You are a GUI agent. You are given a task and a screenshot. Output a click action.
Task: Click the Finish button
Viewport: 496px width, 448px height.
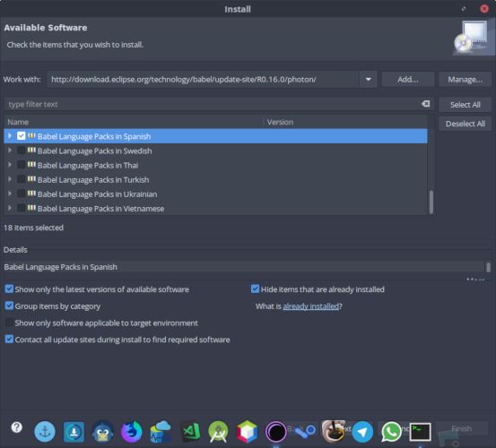(462, 428)
